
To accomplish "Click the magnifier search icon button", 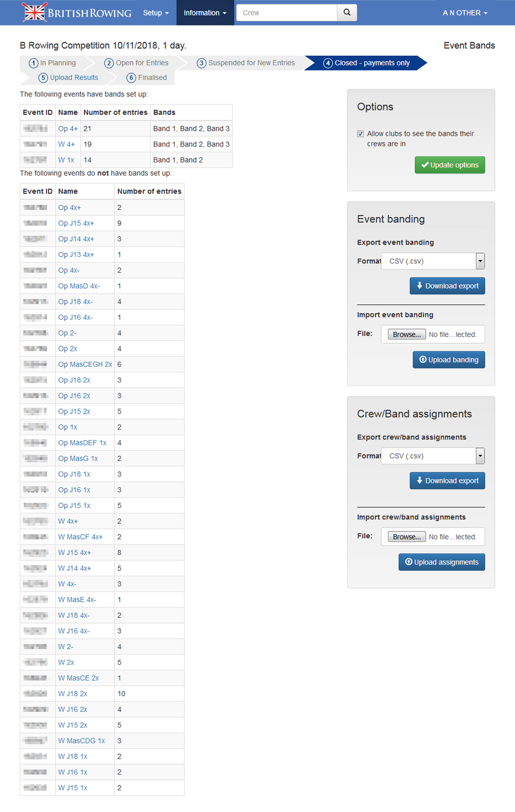I will (347, 13).
